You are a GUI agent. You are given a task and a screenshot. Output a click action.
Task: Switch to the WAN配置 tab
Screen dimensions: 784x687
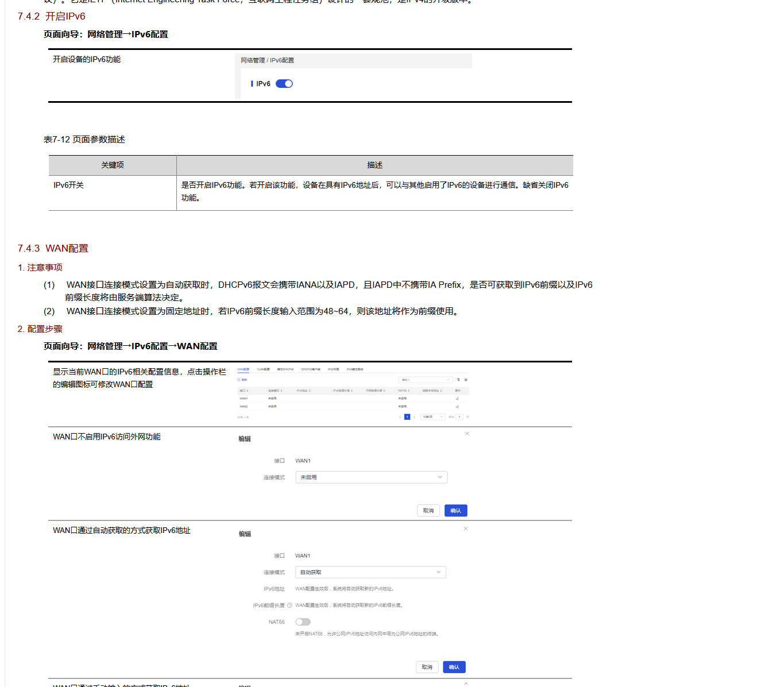[243, 369]
